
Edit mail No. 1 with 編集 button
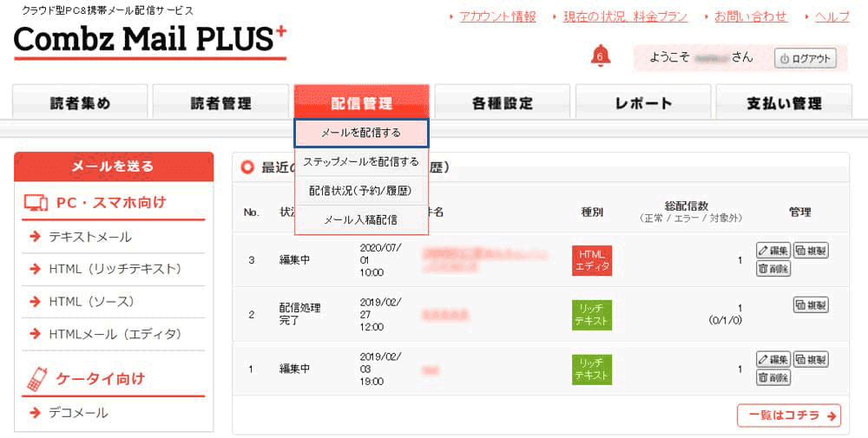click(773, 359)
